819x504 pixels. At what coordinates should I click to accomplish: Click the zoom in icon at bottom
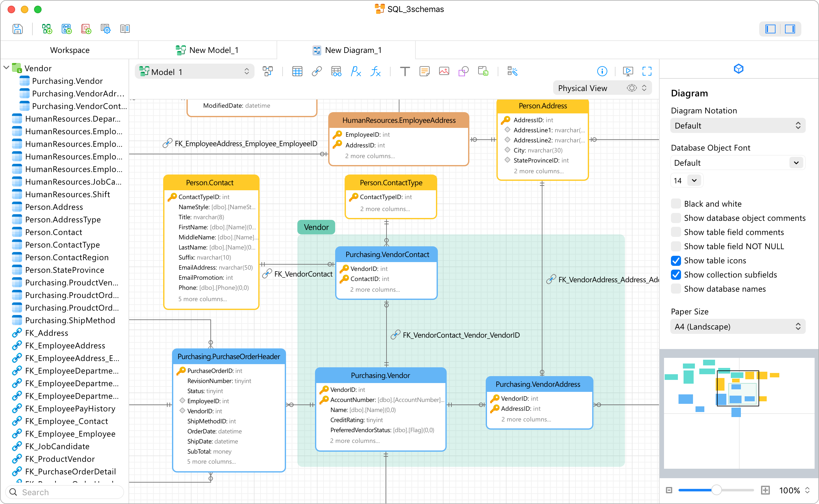point(765,490)
